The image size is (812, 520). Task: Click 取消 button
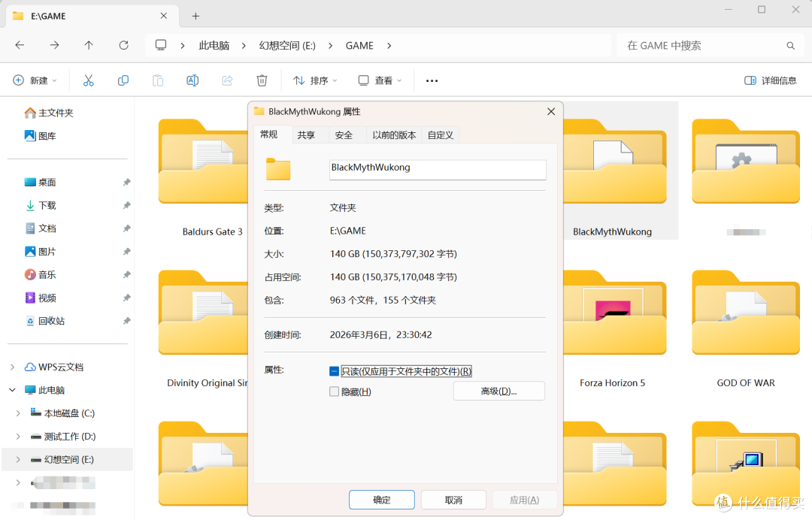coord(453,500)
